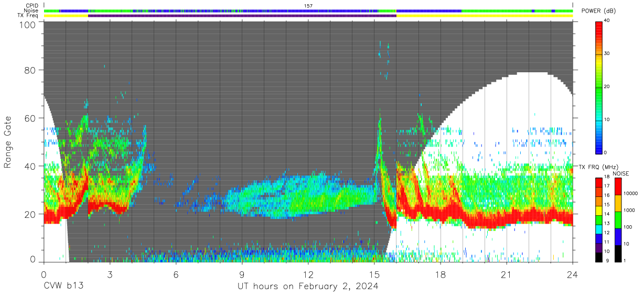Click x-axis tick label 15
The image size is (644, 297).
tap(374, 274)
